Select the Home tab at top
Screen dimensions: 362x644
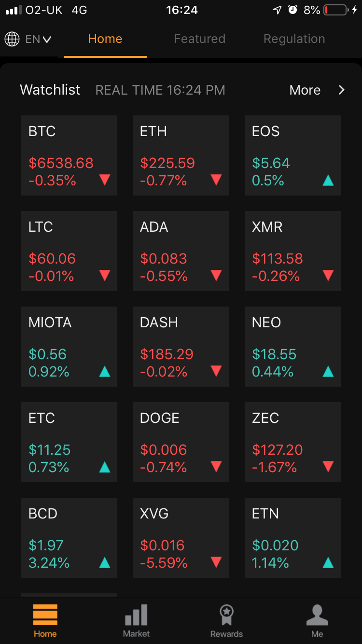[105, 39]
